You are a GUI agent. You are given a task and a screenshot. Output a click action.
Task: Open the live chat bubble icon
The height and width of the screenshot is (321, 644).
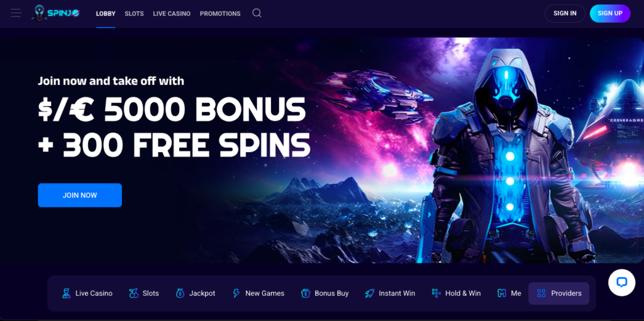[x=622, y=283]
